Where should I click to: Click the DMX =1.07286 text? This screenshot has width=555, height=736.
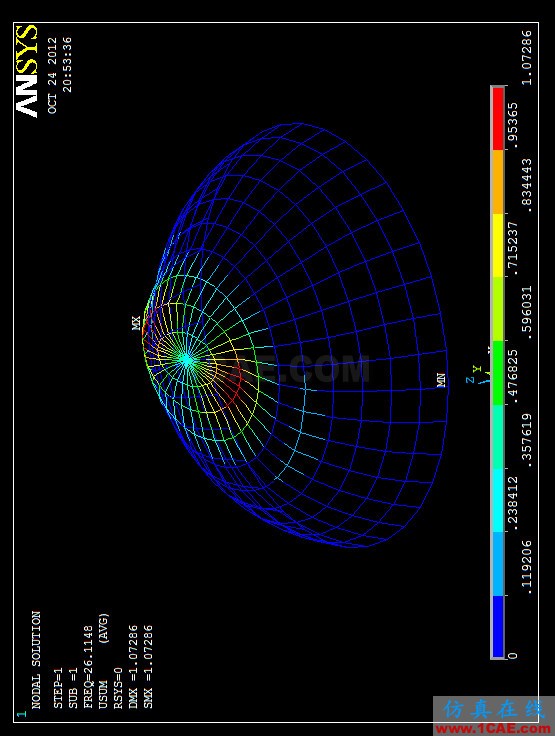pos(134,667)
